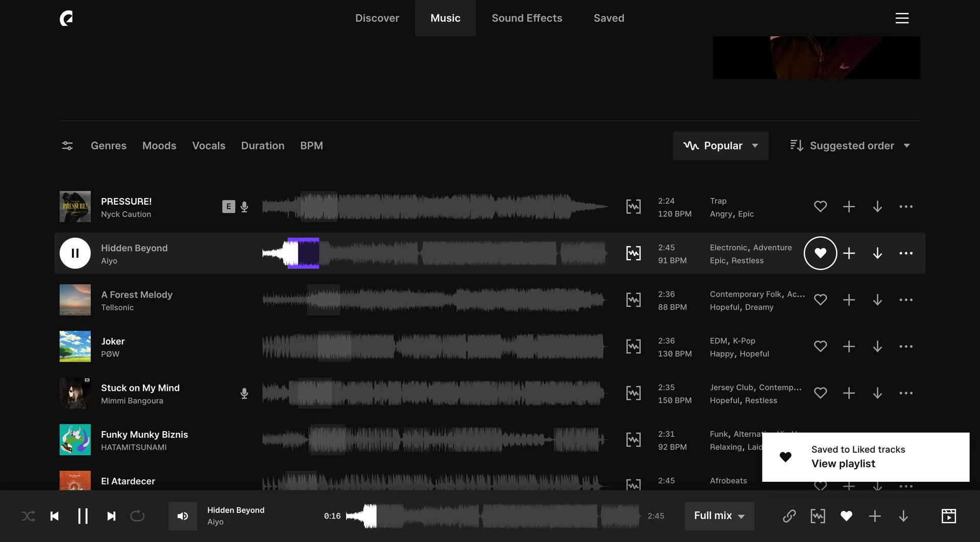Add Joker to a playlist
Viewport: 980px width, 542px height.
click(x=849, y=346)
